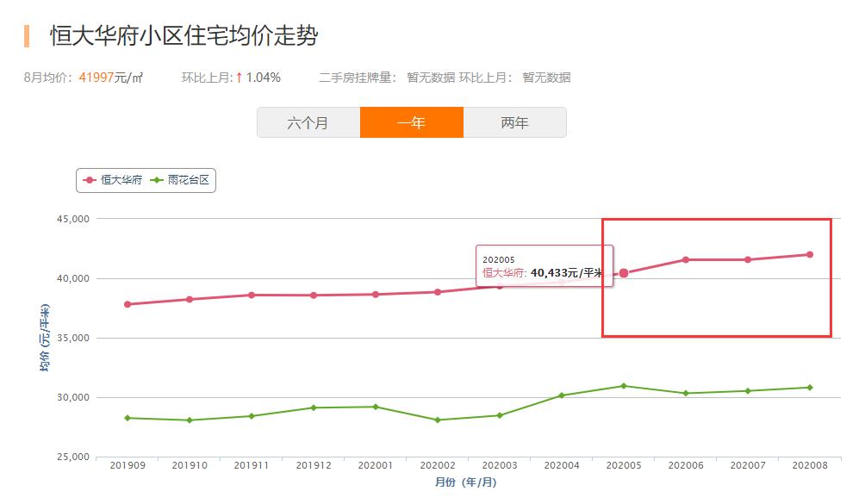
Task: Click the pink dot legend marker for 恒大华府
Action: [x=88, y=181]
